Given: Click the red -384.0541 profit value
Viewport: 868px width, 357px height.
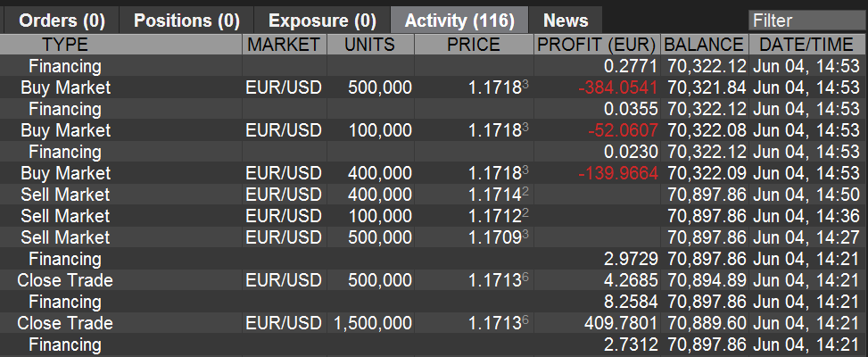Looking at the screenshot, I should point(617,87).
